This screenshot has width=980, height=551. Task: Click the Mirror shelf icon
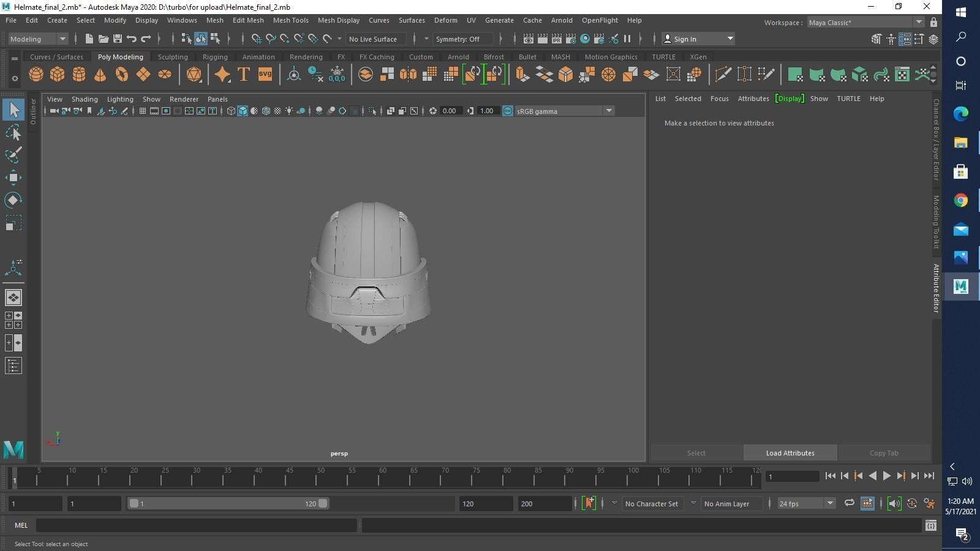click(x=408, y=74)
